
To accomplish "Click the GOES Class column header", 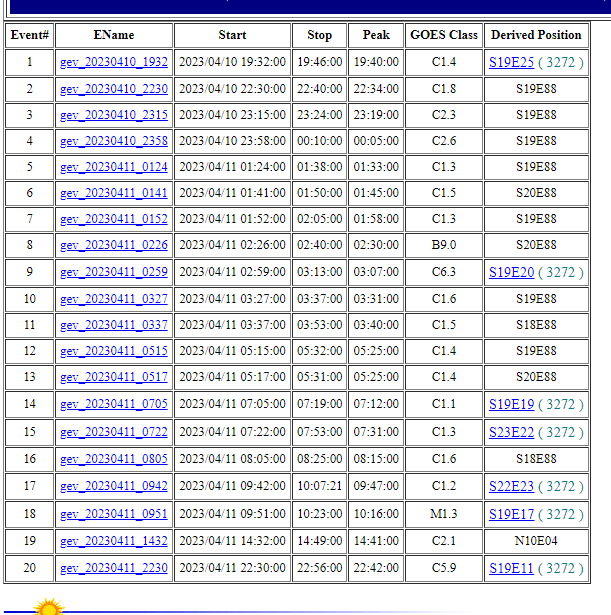I will [x=444, y=35].
